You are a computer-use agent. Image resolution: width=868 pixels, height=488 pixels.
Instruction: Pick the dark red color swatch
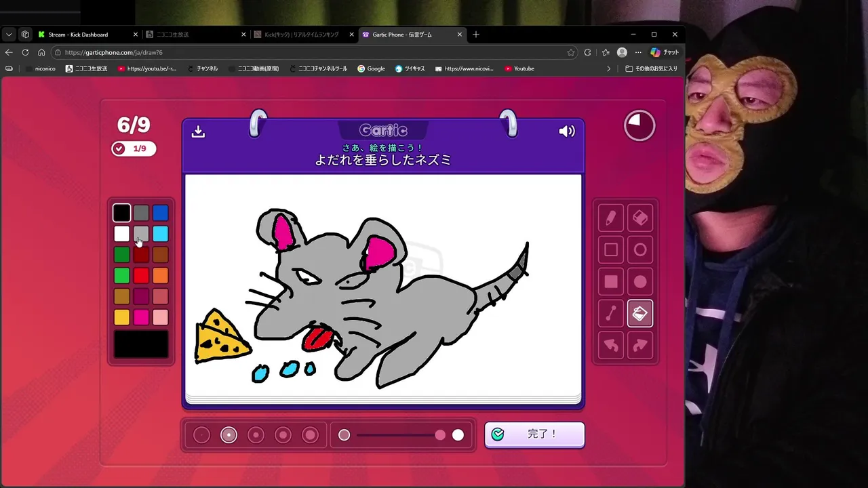click(x=141, y=255)
